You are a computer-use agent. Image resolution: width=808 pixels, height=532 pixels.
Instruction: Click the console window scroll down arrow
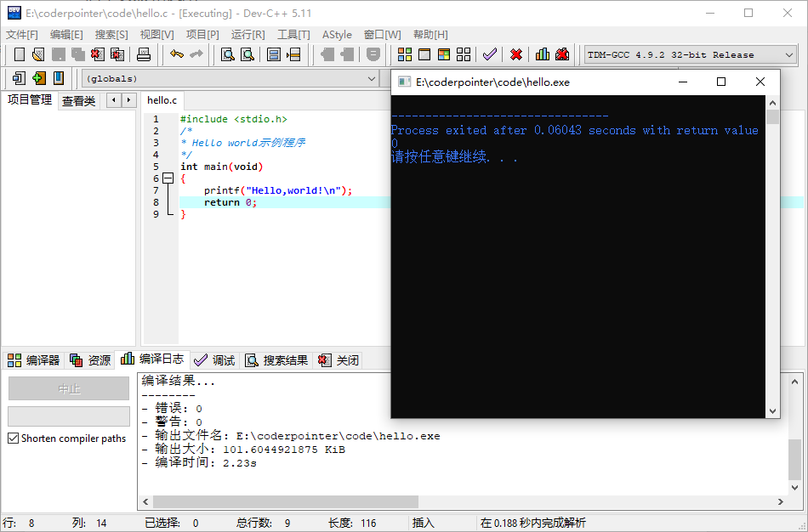[x=772, y=411]
